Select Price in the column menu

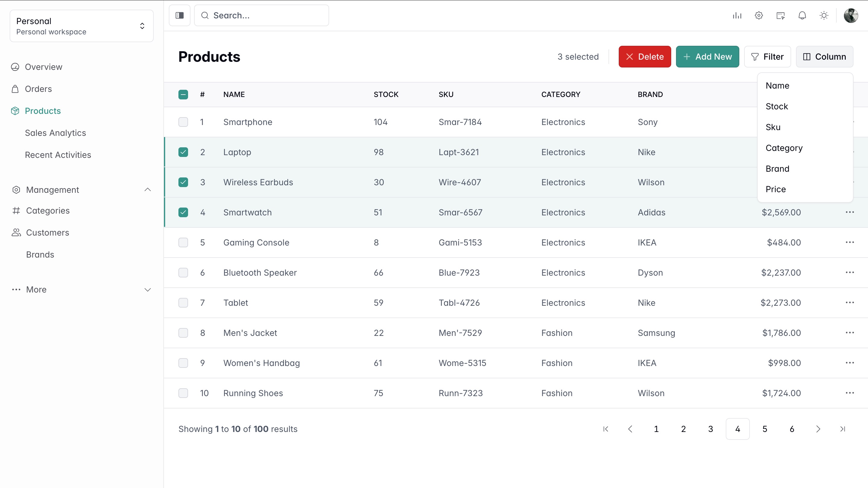tap(775, 189)
